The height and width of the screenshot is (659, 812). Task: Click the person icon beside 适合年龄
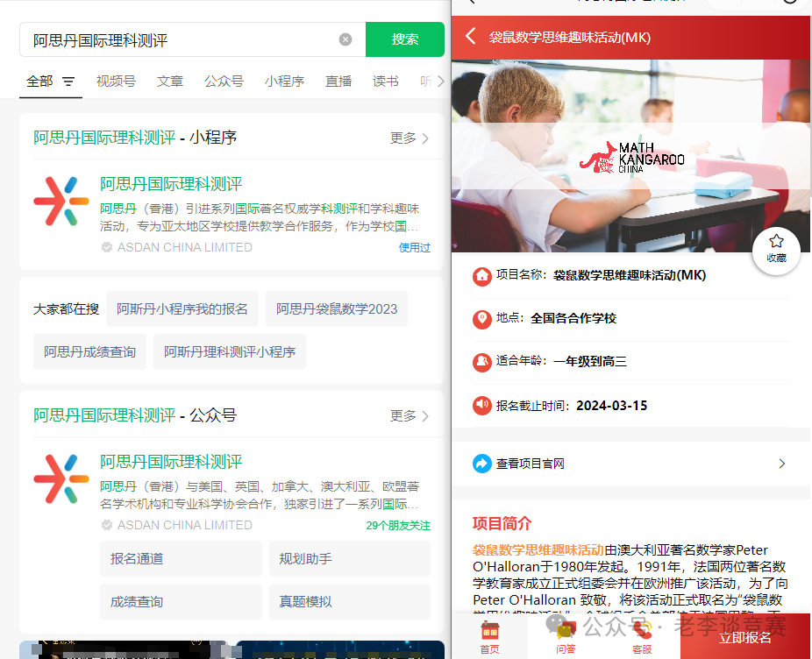481,361
